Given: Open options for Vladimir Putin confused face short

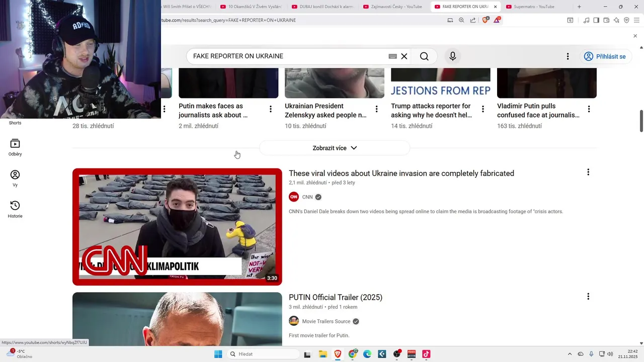Looking at the screenshot, I should pyautogui.click(x=589, y=109).
